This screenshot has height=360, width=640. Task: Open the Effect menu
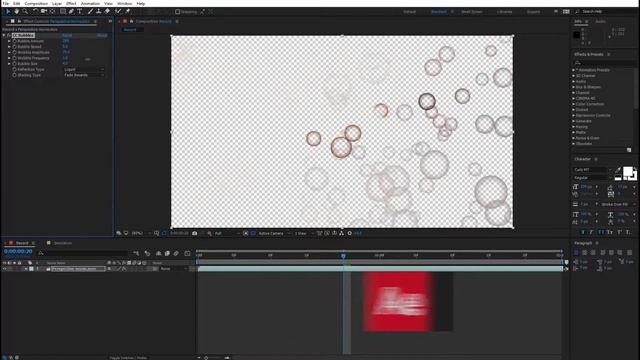(71, 3)
